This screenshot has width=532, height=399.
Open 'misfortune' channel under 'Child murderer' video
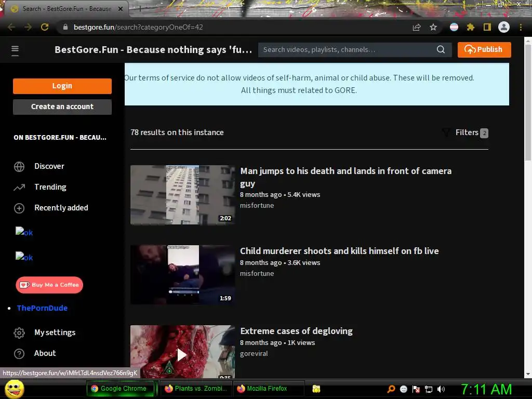tap(257, 273)
